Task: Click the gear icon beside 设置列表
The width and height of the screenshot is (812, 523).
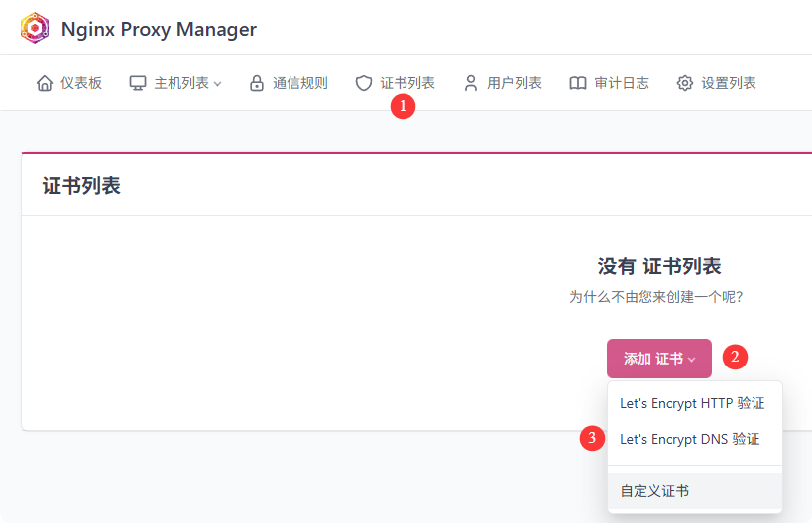Action: pos(685,83)
